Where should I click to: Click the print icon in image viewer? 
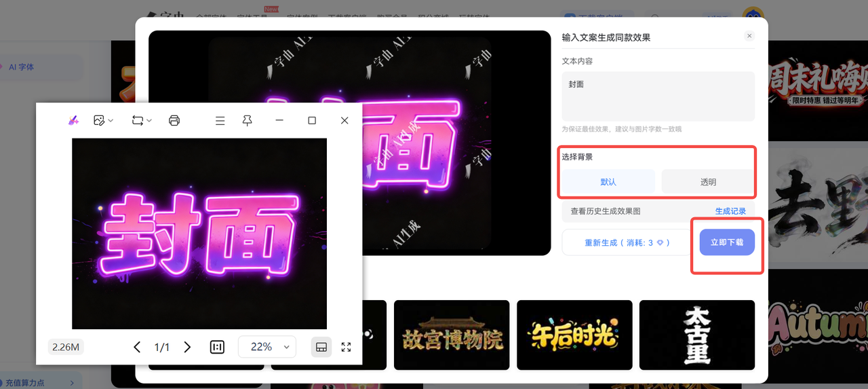tap(174, 120)
